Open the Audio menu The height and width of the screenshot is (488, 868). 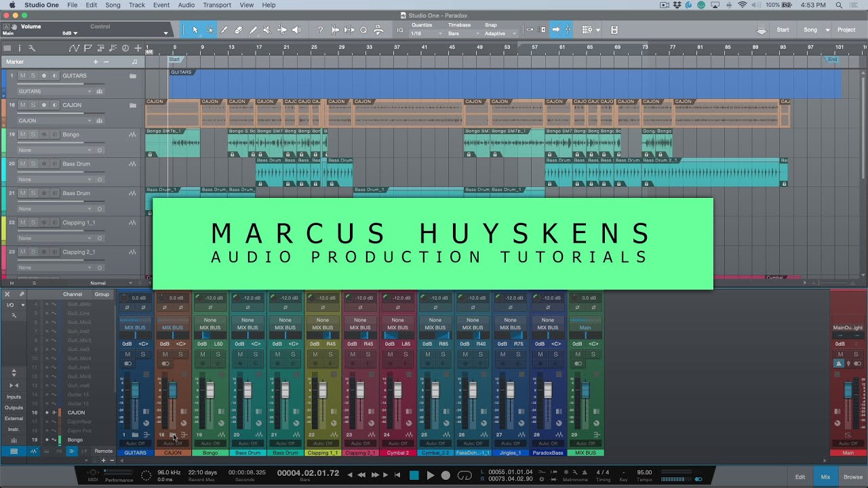click(x=186, y=5)
